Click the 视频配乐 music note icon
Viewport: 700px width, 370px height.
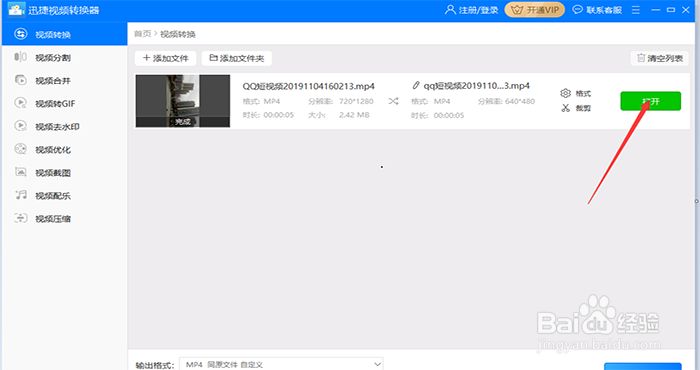tap(21, 195)
